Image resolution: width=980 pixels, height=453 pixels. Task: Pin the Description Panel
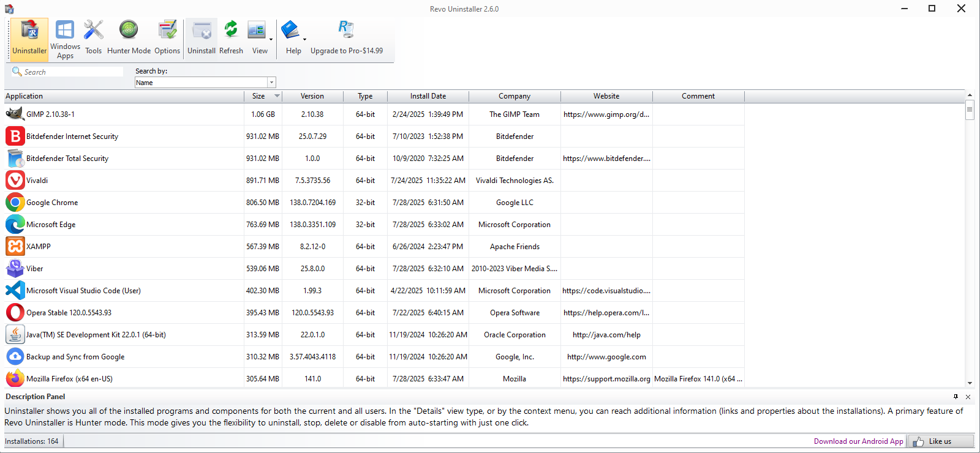956,397
